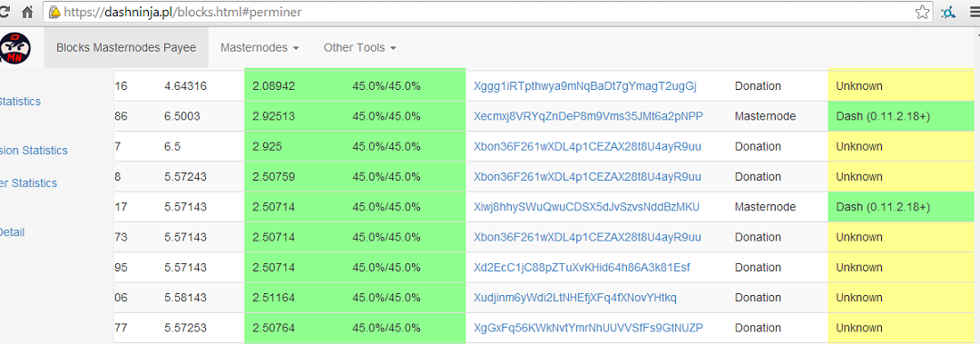Screen dimensions: 980x344
Task: Open the Xbon36F261w address in the 5.57243 row
Action: click(587, 176)
